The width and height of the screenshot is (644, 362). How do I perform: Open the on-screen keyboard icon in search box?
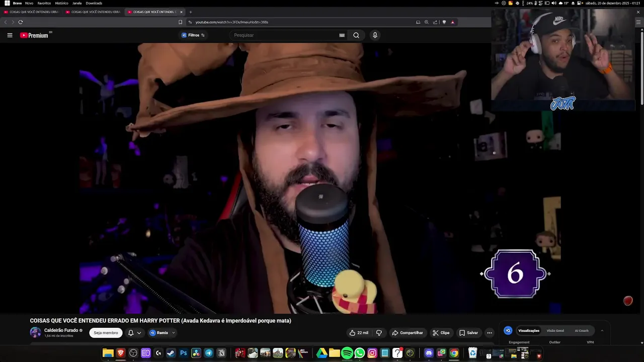point(342,35)
